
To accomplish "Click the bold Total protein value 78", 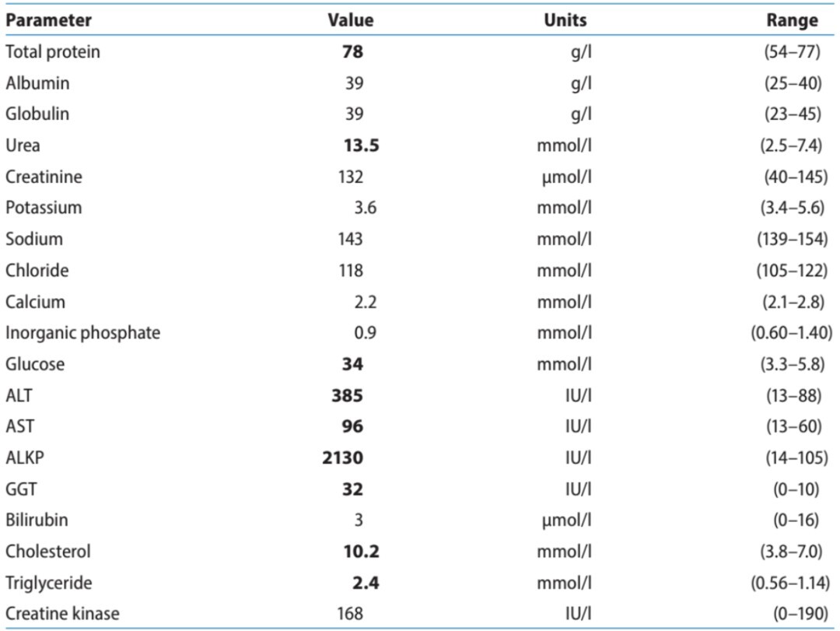I will (x=353, y=52).
